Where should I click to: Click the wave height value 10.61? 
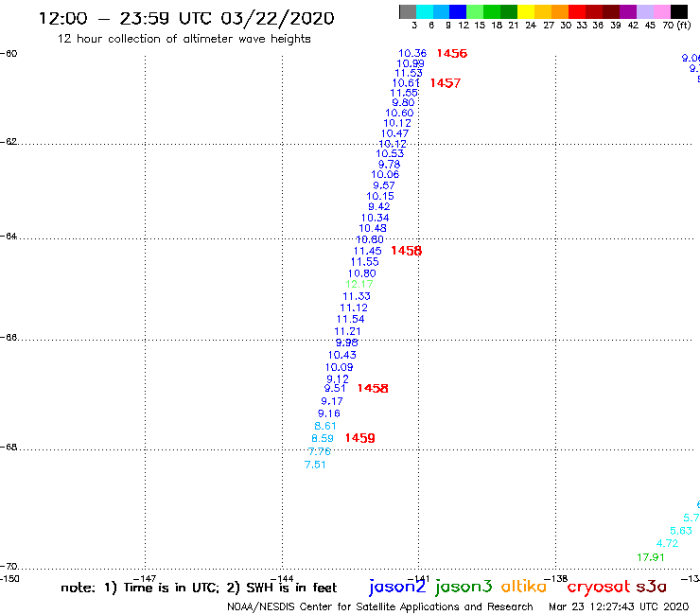(406, 83)
